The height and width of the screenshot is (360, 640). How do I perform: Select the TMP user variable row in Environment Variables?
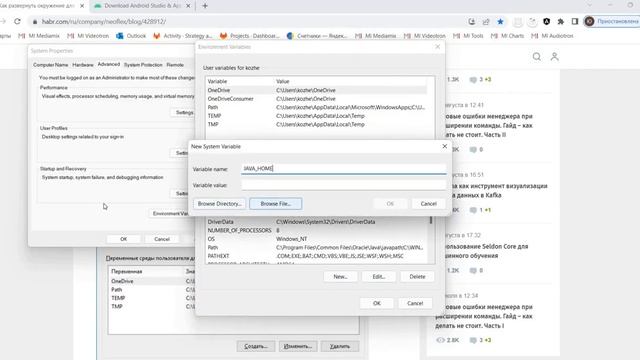point(316,124)
